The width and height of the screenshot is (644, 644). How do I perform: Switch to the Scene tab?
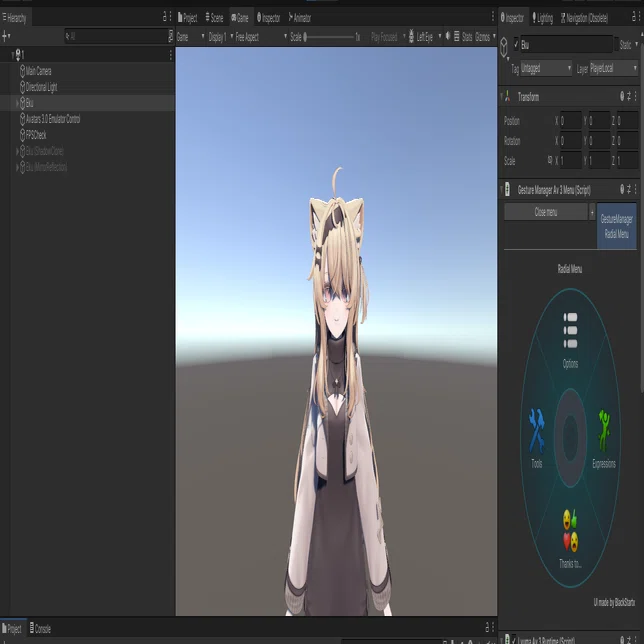coord(214,18)
